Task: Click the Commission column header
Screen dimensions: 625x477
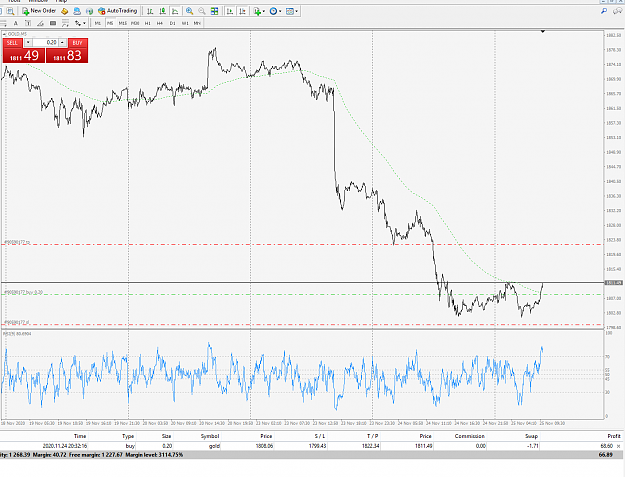Action: tap(470, 436)
